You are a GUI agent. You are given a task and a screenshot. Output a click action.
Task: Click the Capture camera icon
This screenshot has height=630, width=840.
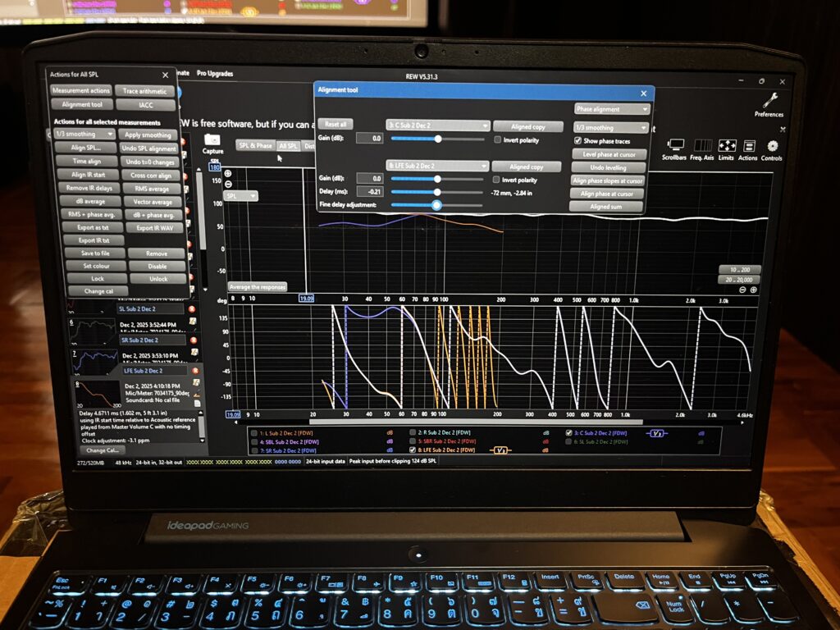(212, 139)
